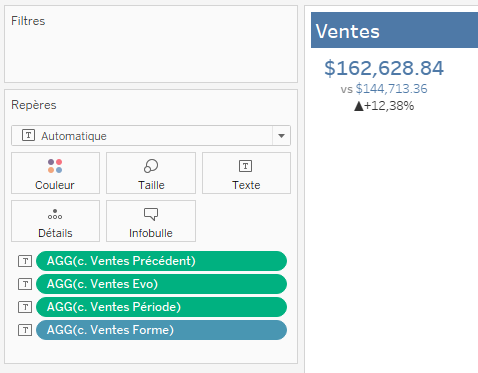Open the Détails marks card
Screen dimensions: 478x373
[55, 221]
